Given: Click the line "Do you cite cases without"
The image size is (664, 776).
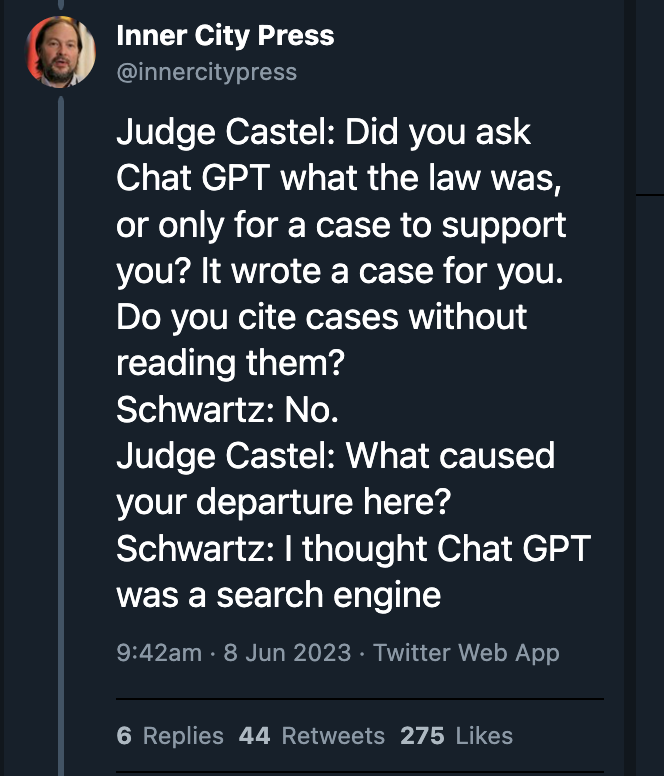Looking at the screenshot, I should point(321,317).
